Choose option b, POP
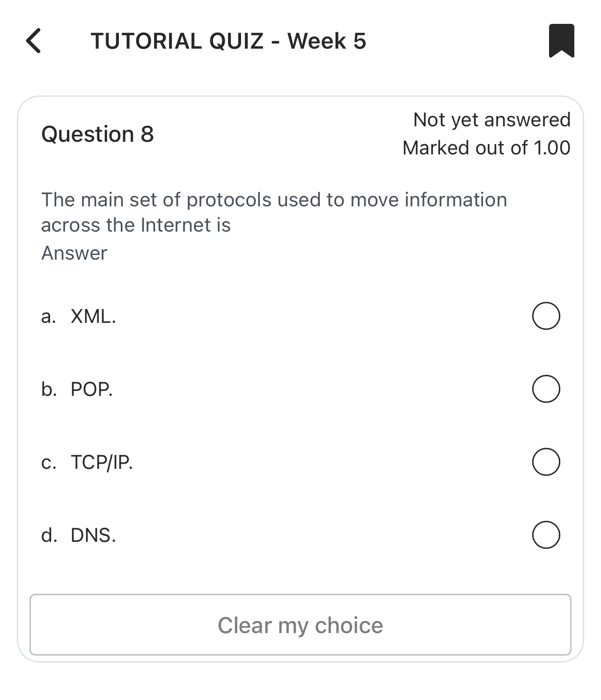The width and height of the screenshot is (601, 700). pyautogui.click(x=546, y=388)
